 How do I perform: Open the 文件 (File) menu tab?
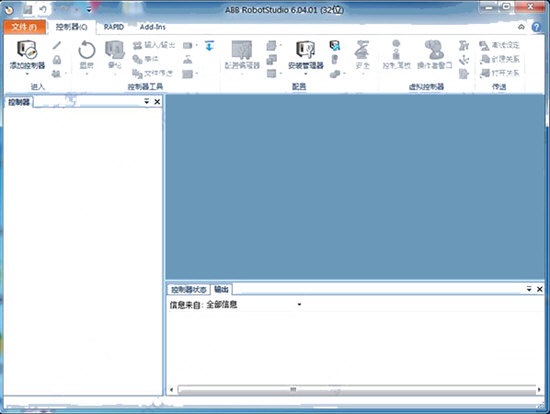click(25, 27)
